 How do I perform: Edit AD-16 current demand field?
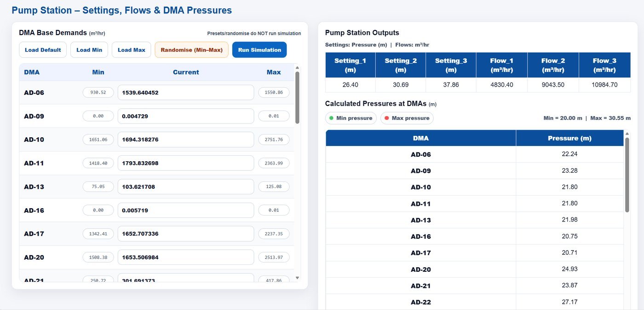click(186, 210)
